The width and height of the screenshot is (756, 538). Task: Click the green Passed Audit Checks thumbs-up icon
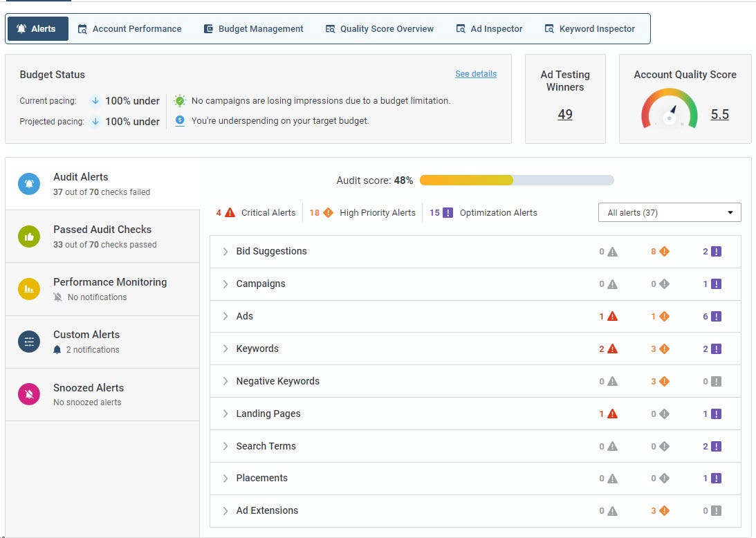click(29, 236)
